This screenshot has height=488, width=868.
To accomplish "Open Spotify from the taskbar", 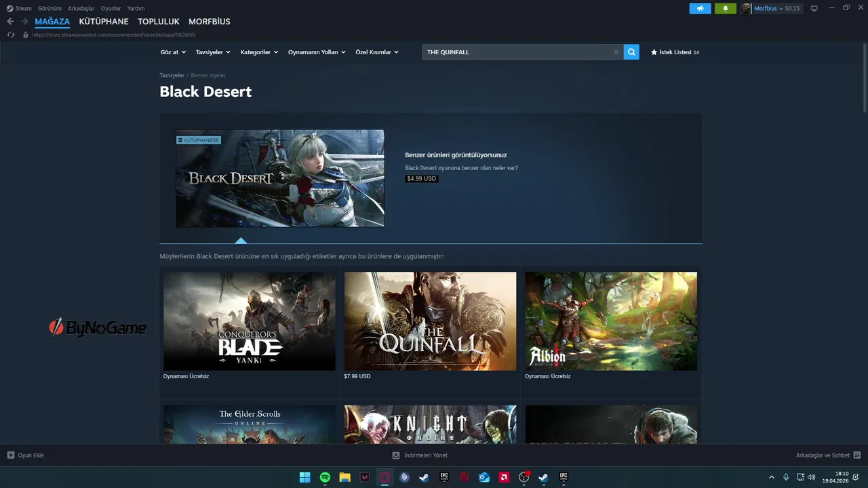I will 325,477.
